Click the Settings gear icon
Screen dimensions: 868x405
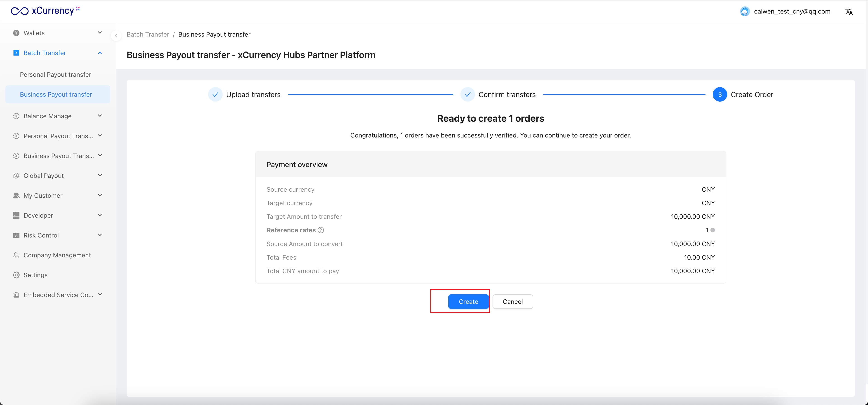[16, 275]
